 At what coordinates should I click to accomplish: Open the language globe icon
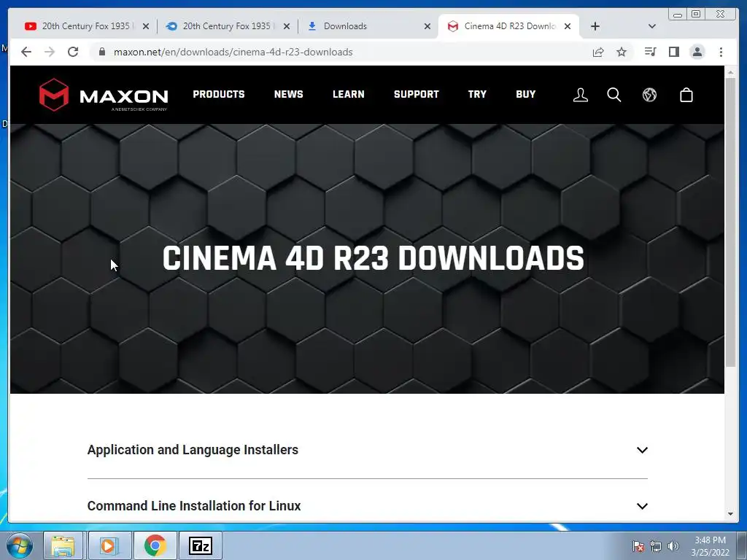[649, 95]
